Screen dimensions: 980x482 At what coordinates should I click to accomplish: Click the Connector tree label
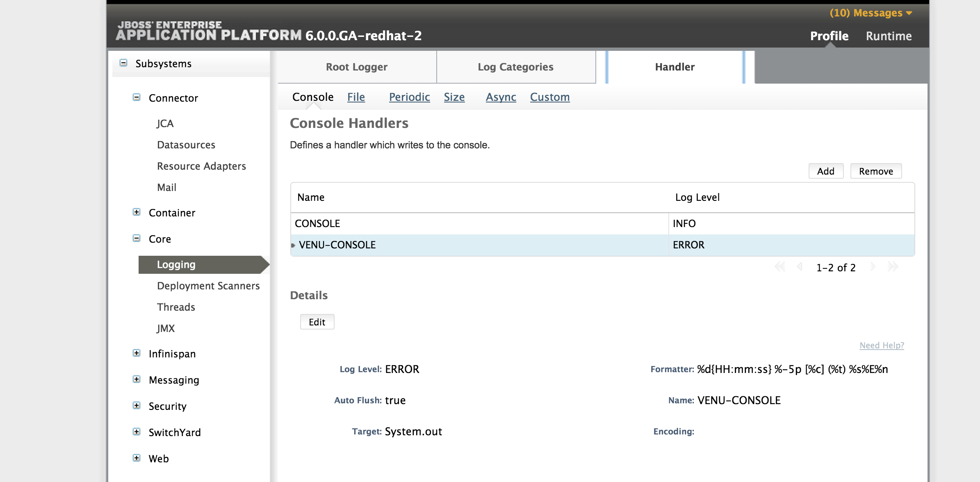click(x=173, y=98)
